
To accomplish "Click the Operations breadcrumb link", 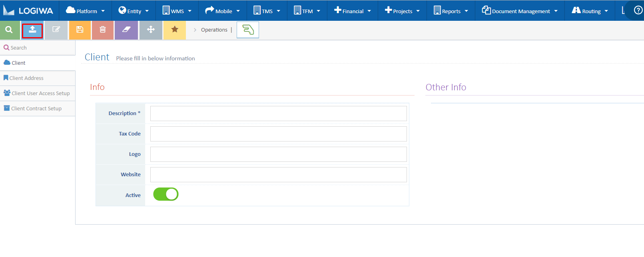I will tap(214, 30).
